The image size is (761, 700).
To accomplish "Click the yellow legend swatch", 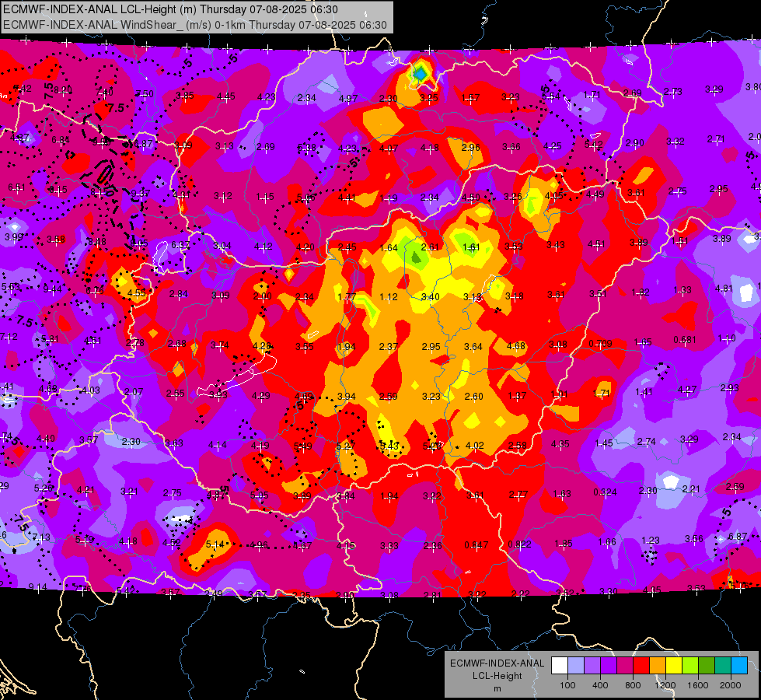I will point(674,666).
